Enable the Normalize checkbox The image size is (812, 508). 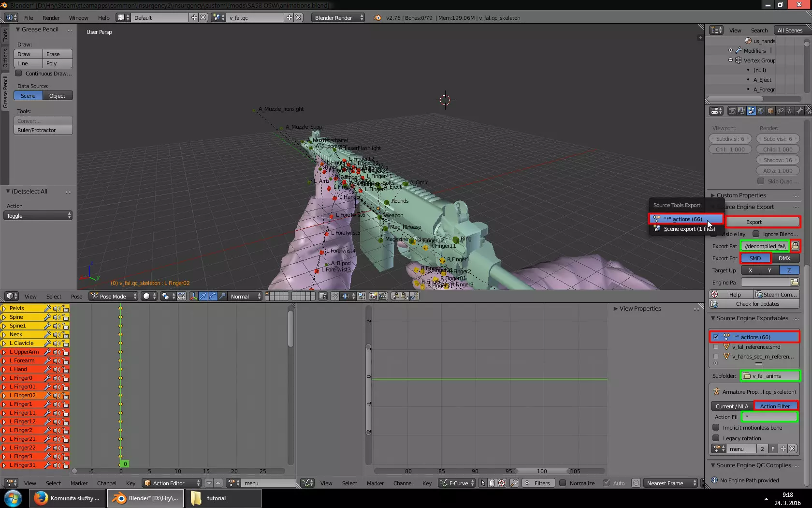[x=563, y=483]
